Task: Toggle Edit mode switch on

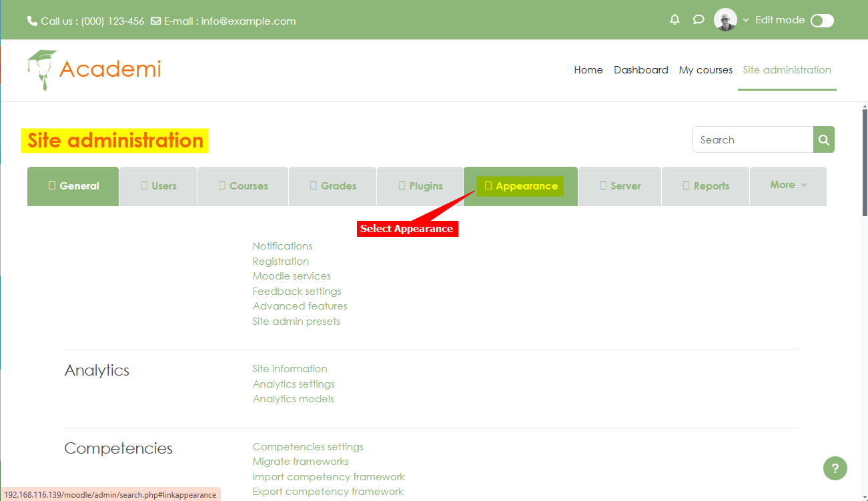Action: click(x=822, y=21)
